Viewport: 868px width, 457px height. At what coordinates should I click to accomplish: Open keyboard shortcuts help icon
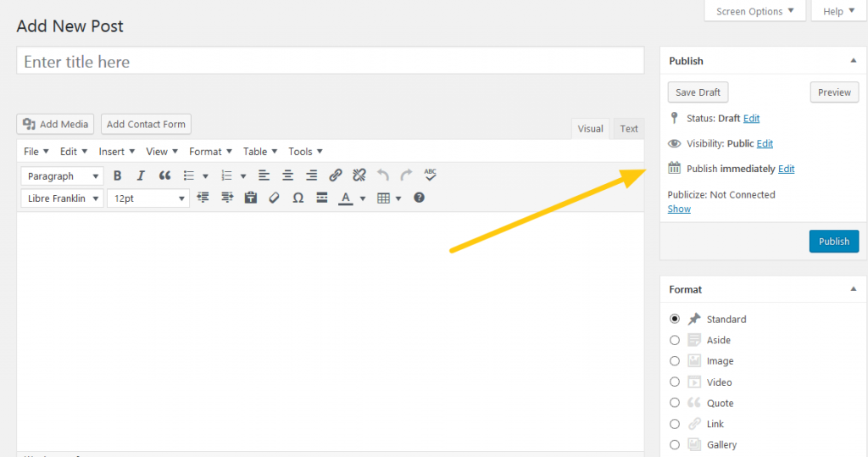click(419, 198)
